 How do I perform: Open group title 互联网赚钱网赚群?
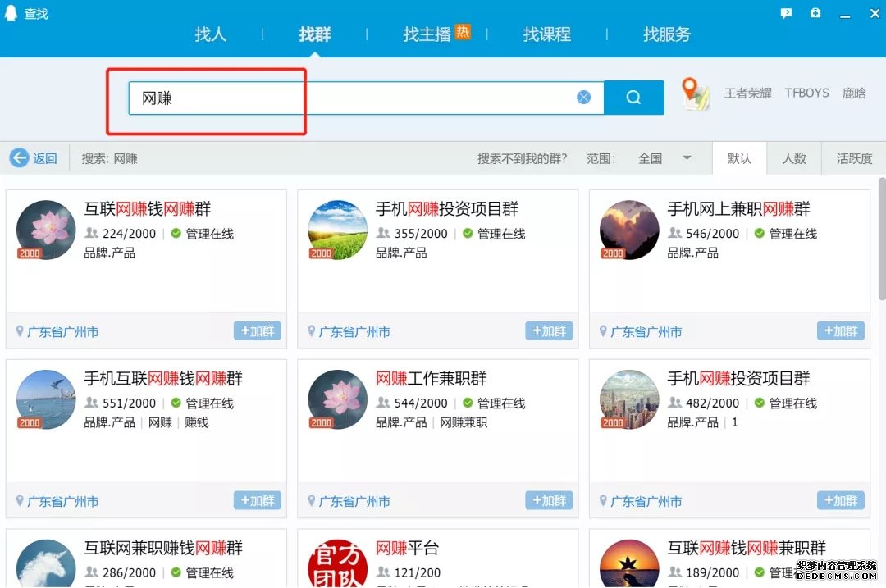148,209
